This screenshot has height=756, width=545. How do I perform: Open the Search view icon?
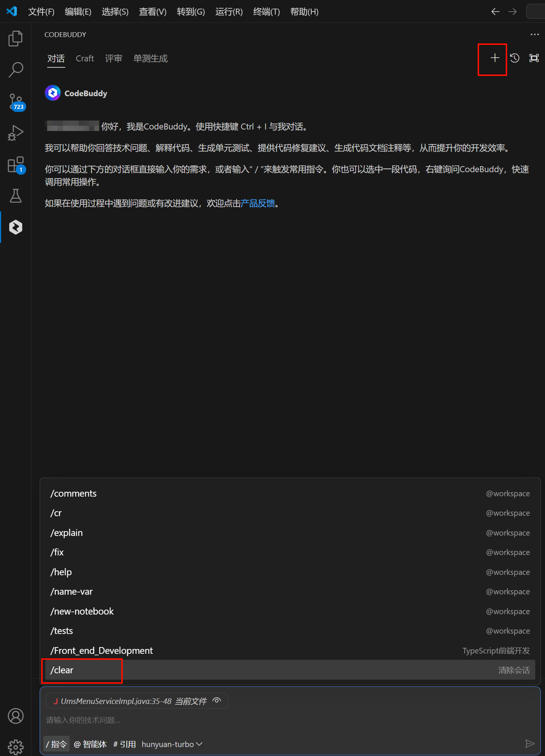click(x=15, y=70)
